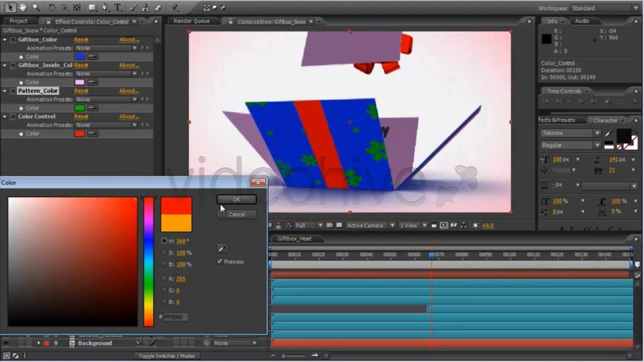Viewport: 644px width, 362px height.
Task: Select the Pen tool
Action: click(x=105, y=7)
